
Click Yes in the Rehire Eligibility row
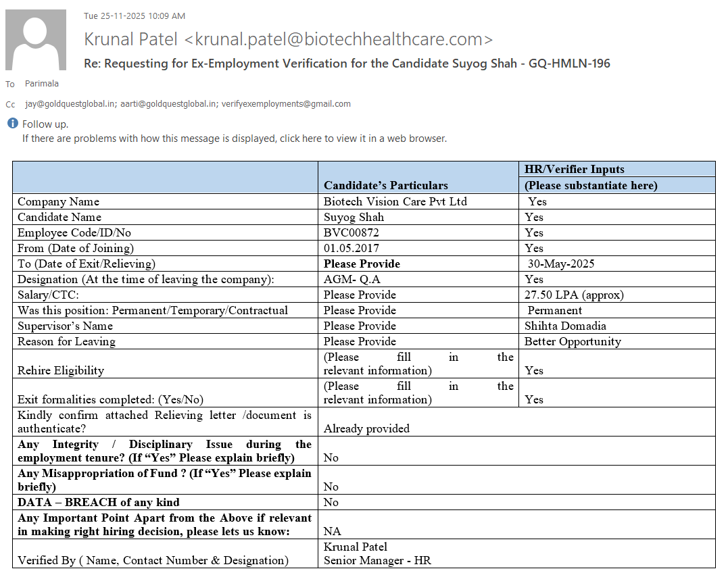coord(534,370)
